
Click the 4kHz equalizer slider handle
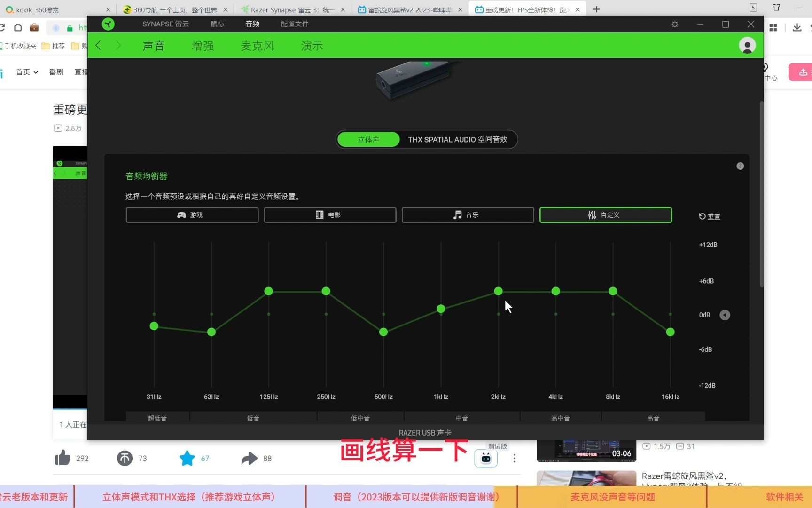coord(556,291)
